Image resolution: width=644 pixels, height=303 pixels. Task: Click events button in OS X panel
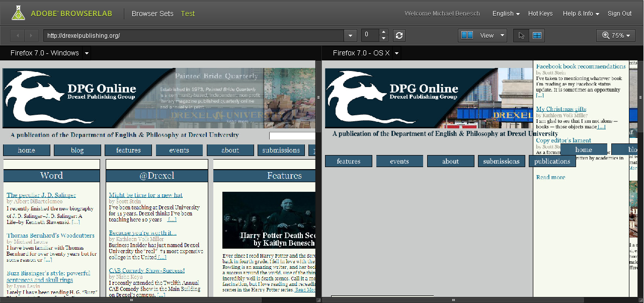pyautogui.click(x=399, y=161)
